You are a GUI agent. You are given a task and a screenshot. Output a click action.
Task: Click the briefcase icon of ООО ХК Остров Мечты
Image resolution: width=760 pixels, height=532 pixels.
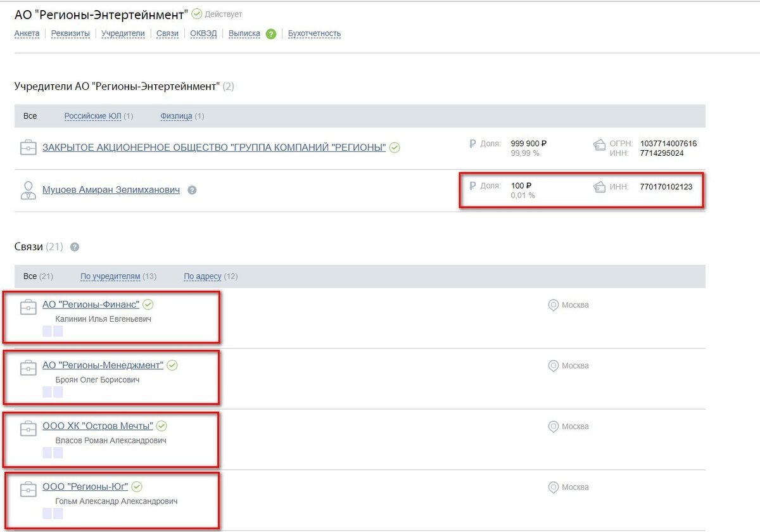[x=28, y=428]
